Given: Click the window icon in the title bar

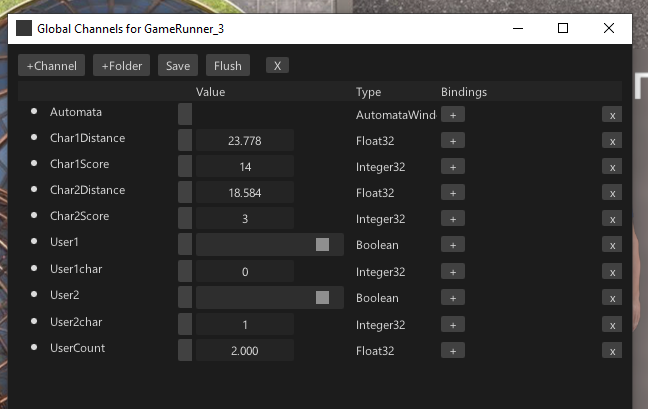Looking at the screenshot, I should pyautogui.click(x=24, y=28).
